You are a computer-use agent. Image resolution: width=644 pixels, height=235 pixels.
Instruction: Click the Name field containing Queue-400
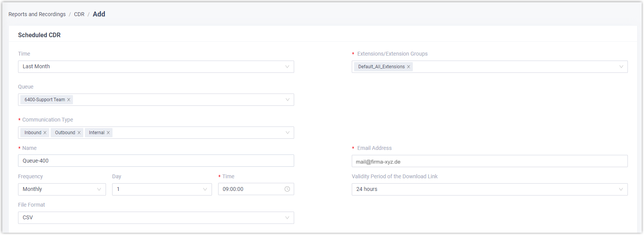(156, 161)
